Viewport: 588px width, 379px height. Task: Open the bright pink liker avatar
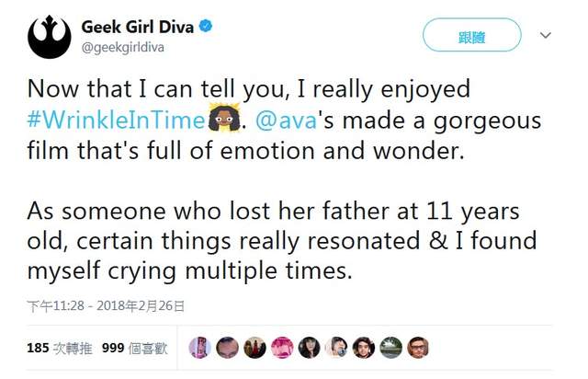[282, 347]
